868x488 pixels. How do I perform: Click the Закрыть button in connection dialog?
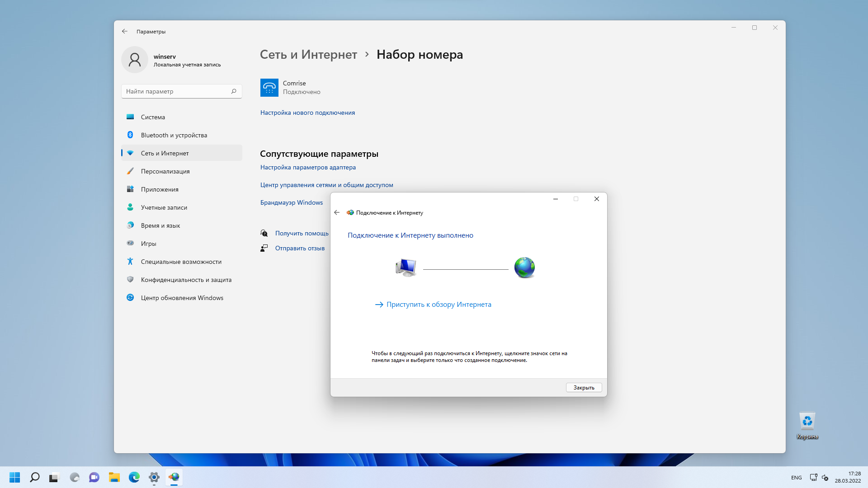[x=584, y=387]
